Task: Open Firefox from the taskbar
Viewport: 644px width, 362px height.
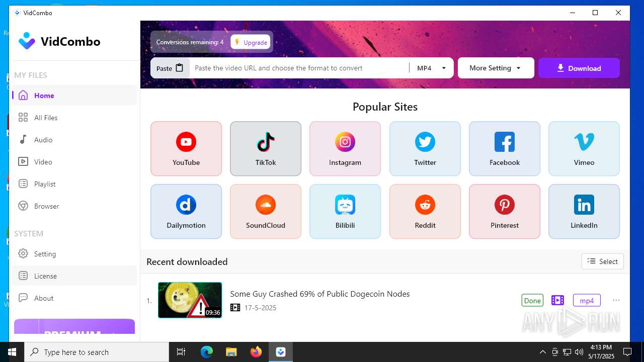Action: pos(256,352)
